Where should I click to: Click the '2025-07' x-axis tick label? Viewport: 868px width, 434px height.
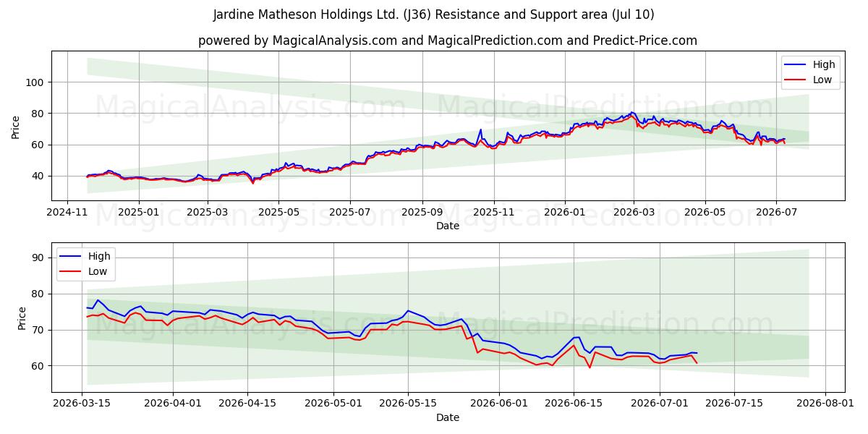[350, 213]
